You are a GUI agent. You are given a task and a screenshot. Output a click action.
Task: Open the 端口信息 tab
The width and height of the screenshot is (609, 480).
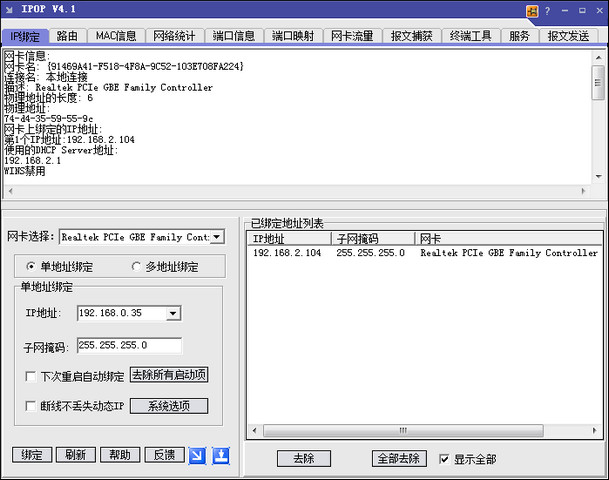pyautogui.click(x=234, y=36)
